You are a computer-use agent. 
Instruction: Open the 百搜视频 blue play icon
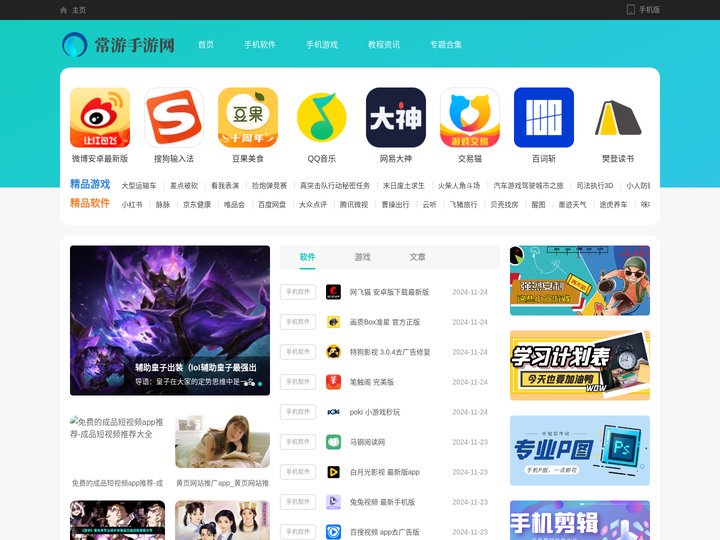pyautogui.click(x=333, y=532)
